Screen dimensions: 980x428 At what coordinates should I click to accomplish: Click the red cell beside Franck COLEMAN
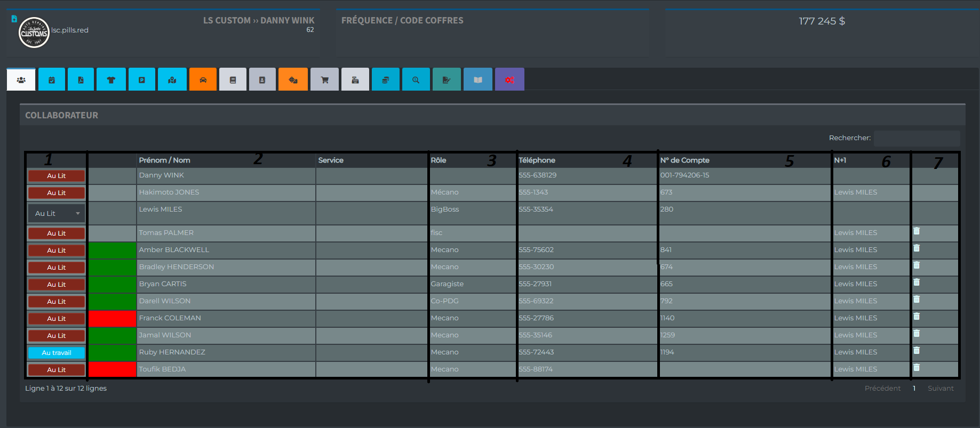(x=113, y=319)
